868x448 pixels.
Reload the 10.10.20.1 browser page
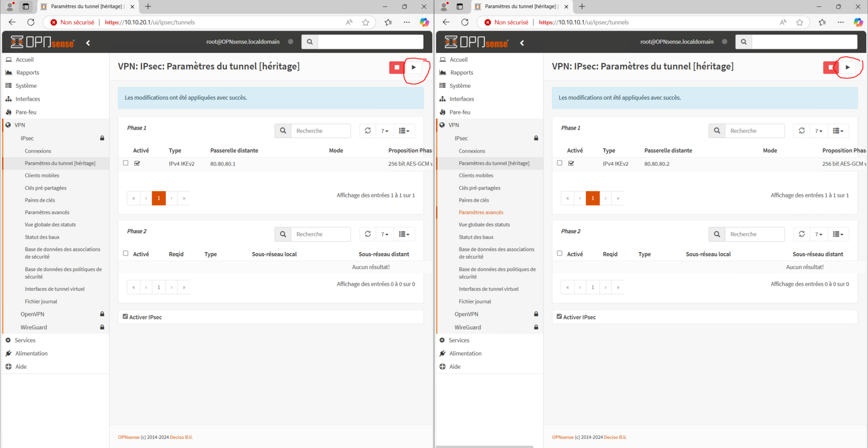pos(31,22)
